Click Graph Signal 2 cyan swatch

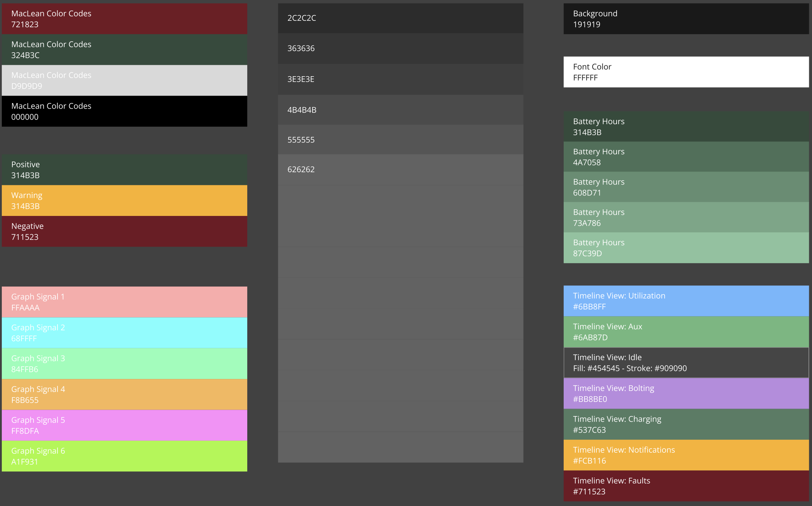click(124, 333)
